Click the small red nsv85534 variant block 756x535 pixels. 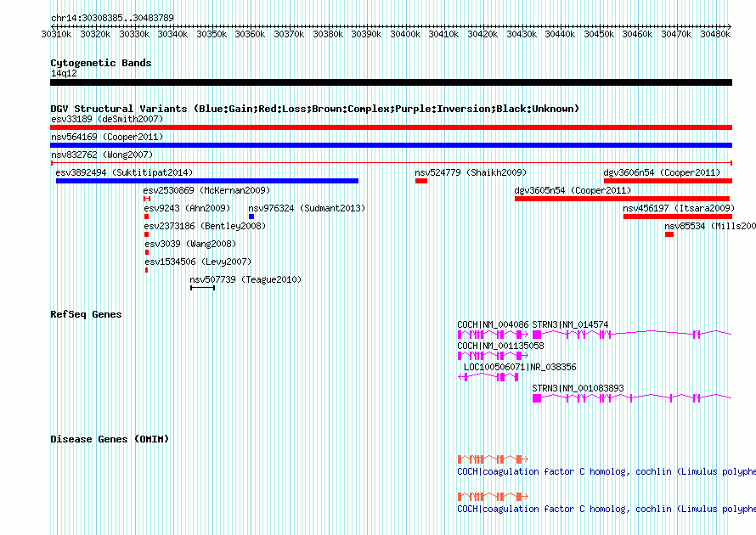tap(669, 234)
